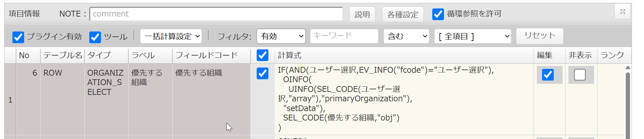Viewport: 644px width, 139px height.
Task: Uncheck the 編集 checkbox in row 1
Action: click(548, 75)
